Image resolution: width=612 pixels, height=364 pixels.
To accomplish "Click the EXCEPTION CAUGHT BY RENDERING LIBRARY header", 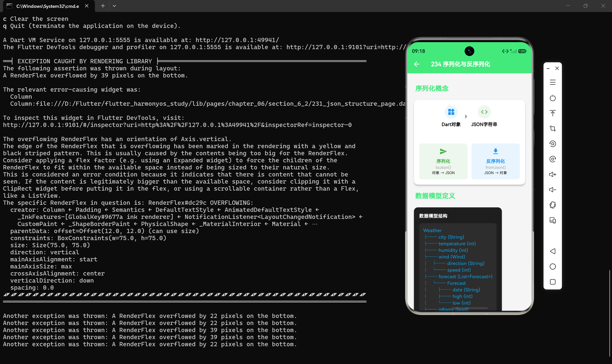I will click(85, 61).
